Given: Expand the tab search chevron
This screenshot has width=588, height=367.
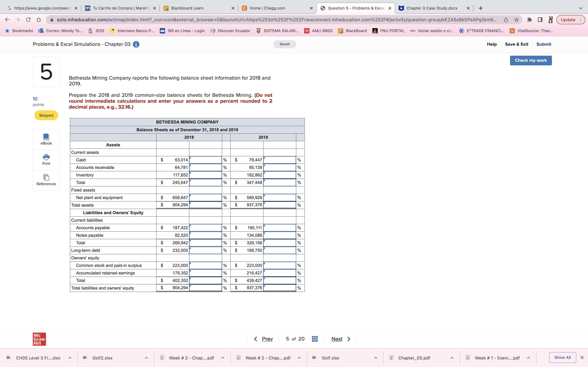Looking at the screenshot, I should tap(580, 8).
